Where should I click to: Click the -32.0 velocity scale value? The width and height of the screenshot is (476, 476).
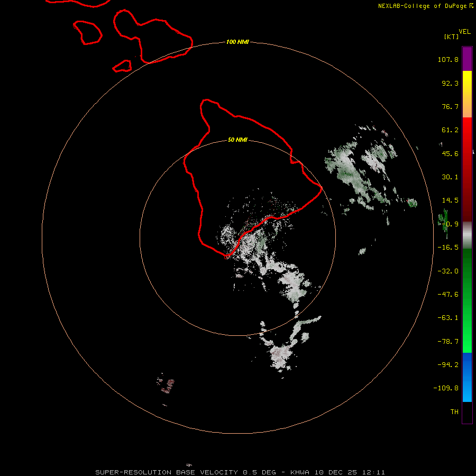pyautogui.click(x=448, y=271)
